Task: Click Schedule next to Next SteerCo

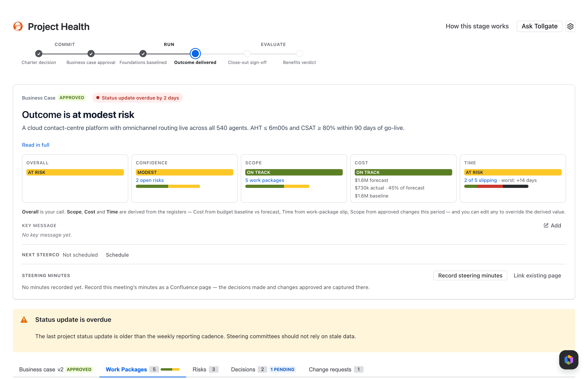Action: coord(117,255)
